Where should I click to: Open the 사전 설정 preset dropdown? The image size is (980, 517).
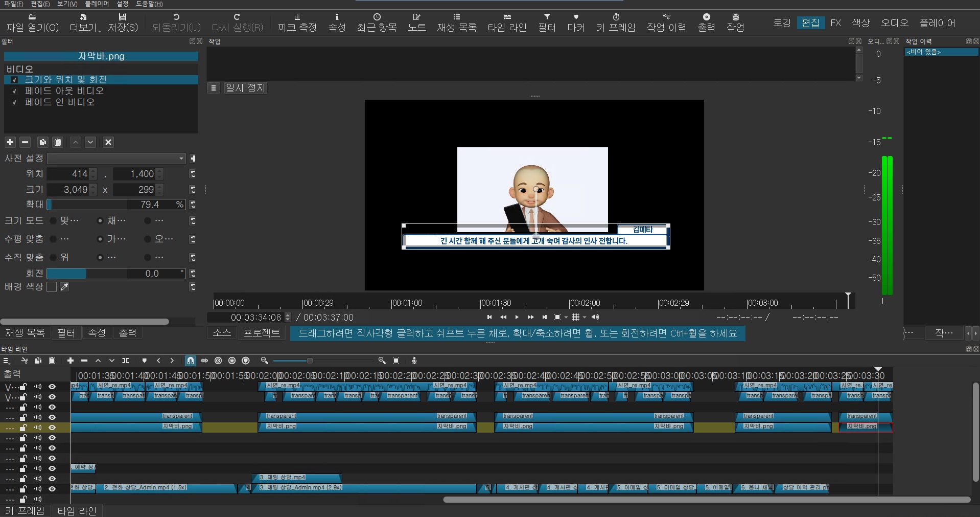click(x=116, y=159)
